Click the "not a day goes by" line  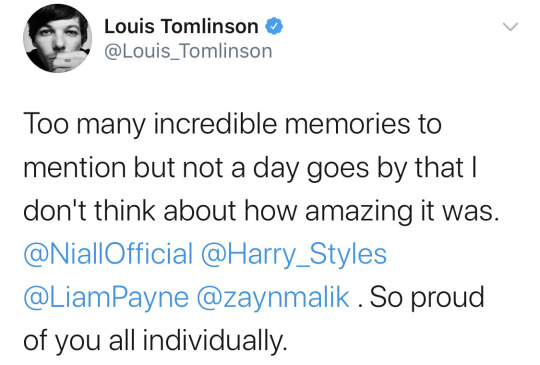(250, 168)
